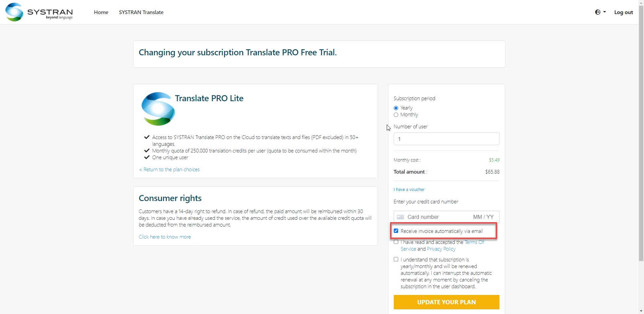The height and width of the screenshot is (314, 644).
Task: Open the globe language selector
Action: point(600,12)
